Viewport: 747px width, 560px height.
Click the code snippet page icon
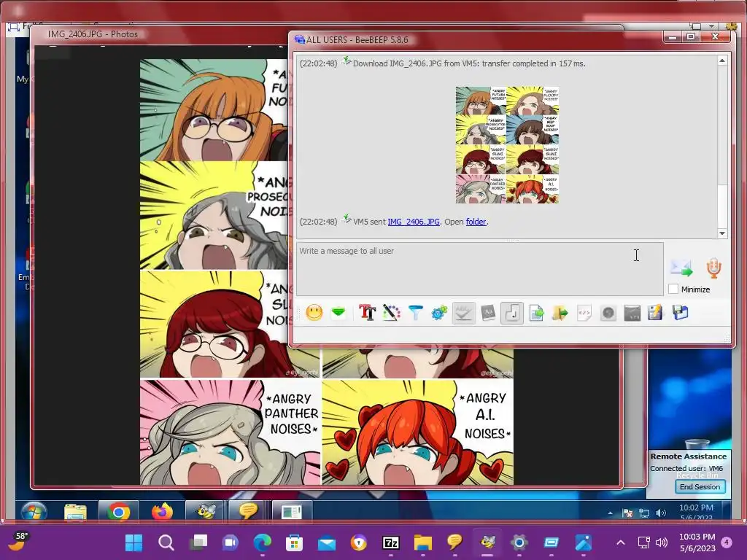584,313
